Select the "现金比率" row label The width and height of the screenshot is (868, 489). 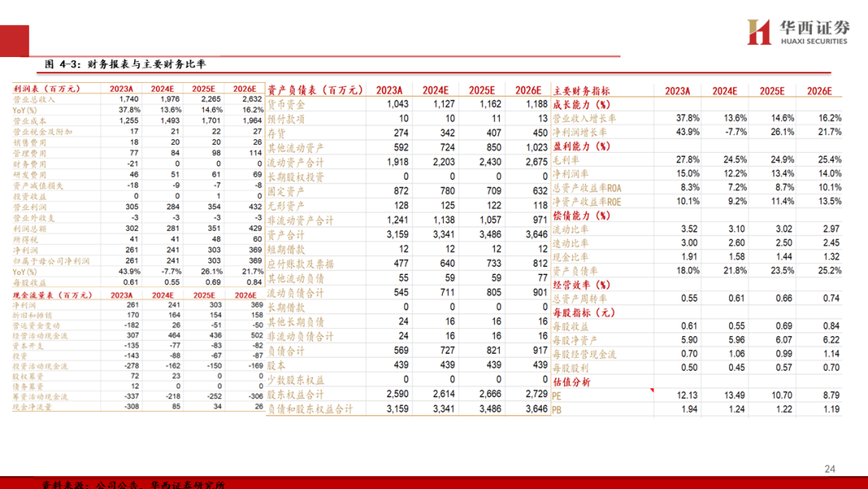571,257
